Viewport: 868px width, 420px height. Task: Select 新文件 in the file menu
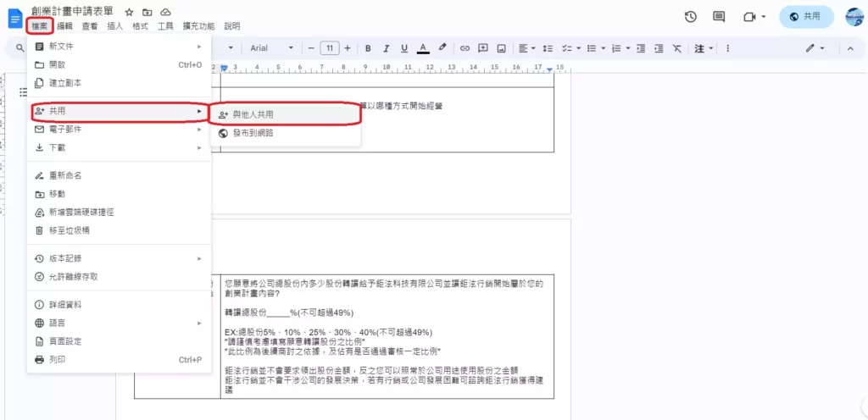click(x=119, y=47)
